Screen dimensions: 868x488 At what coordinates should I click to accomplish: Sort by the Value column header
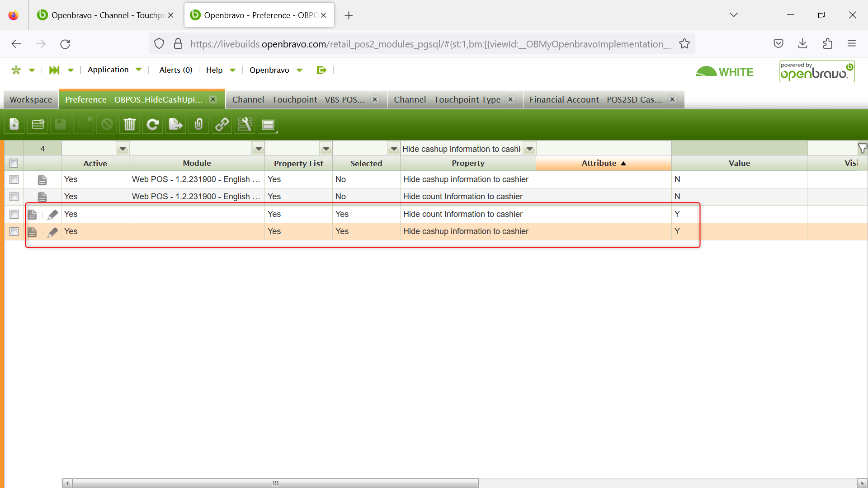(x=739, y=163)
